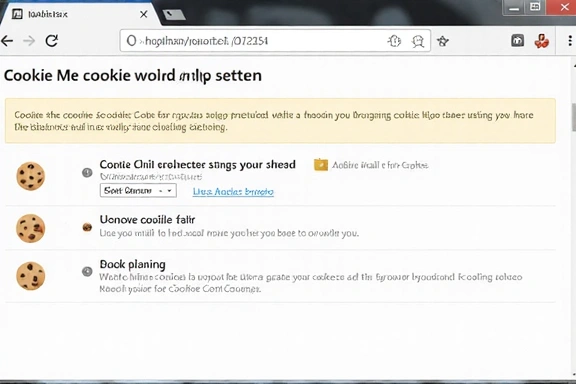Image resolution: width=576 pixels, height=384 pixels.
Task: Go back with the browser back arrow
Action: click(x=7, y=41)
